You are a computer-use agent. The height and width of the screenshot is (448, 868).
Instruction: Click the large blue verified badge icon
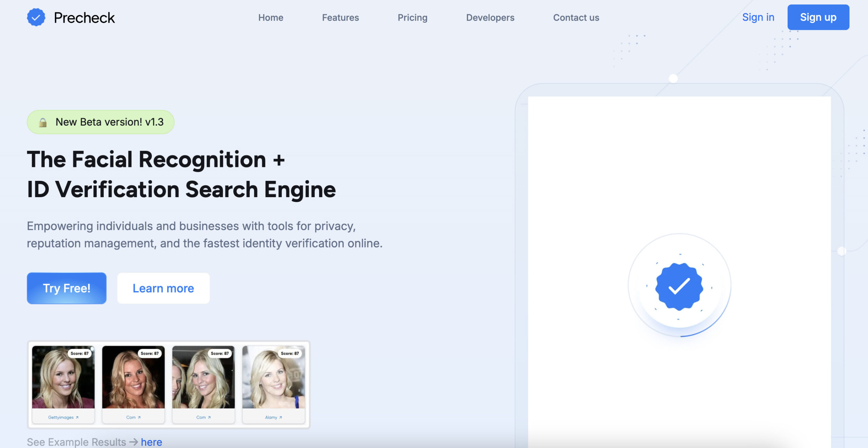pos(679,287)
